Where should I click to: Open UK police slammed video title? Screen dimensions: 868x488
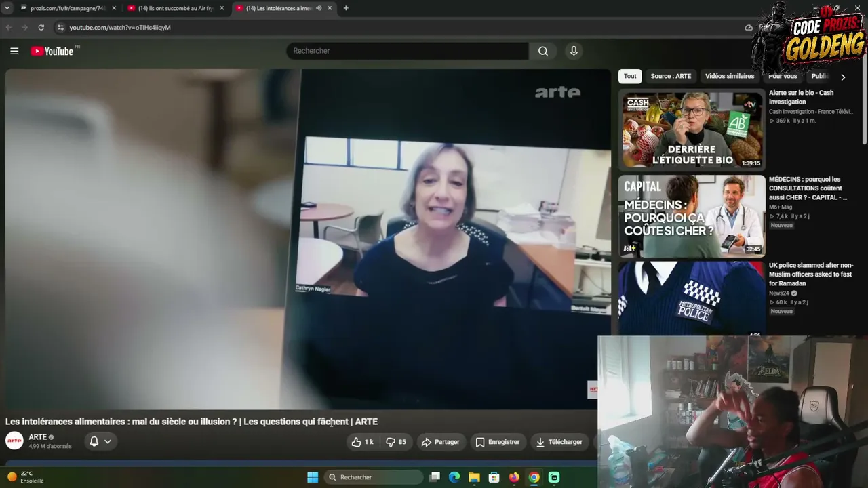pyautogui.click(x=811, y=274)
